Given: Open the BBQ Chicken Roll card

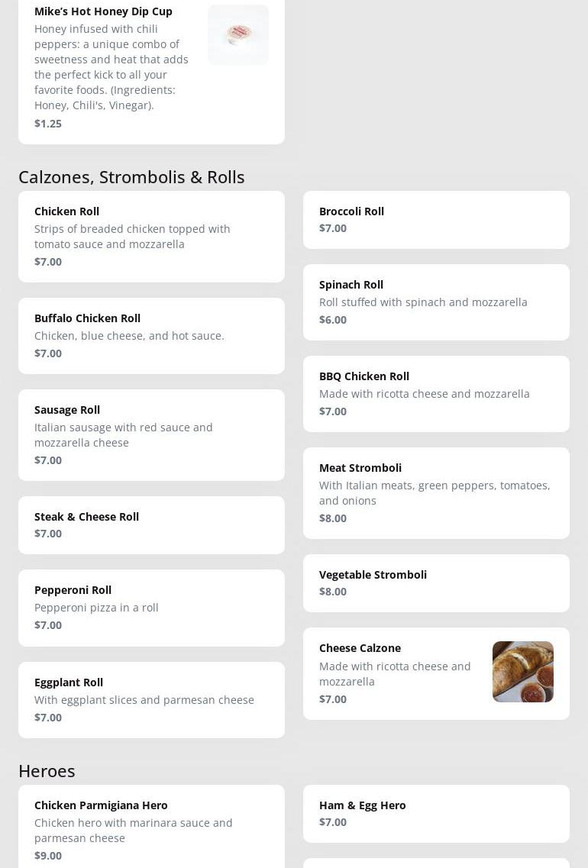Looking at the screenshot, I should click(436, 393).
